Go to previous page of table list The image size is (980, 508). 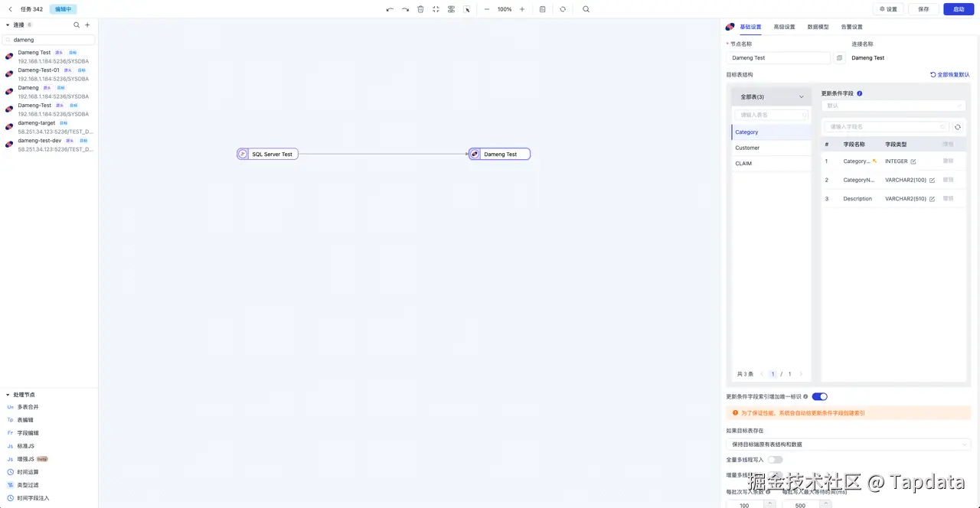coord(762,374)
